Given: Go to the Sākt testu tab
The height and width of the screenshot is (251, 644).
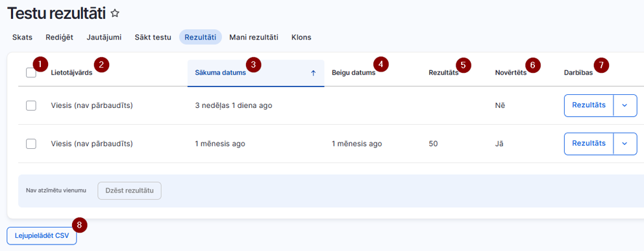Looking at the screenshot, I should (x=153, y=37).
